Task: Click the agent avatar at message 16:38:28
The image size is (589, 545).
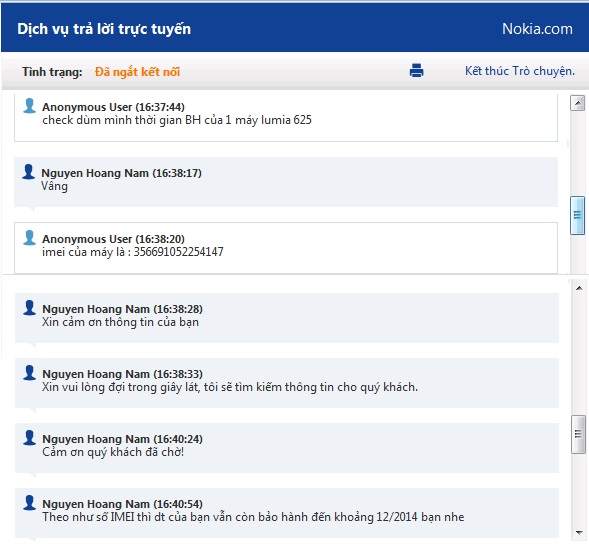Action: (29, 308)
